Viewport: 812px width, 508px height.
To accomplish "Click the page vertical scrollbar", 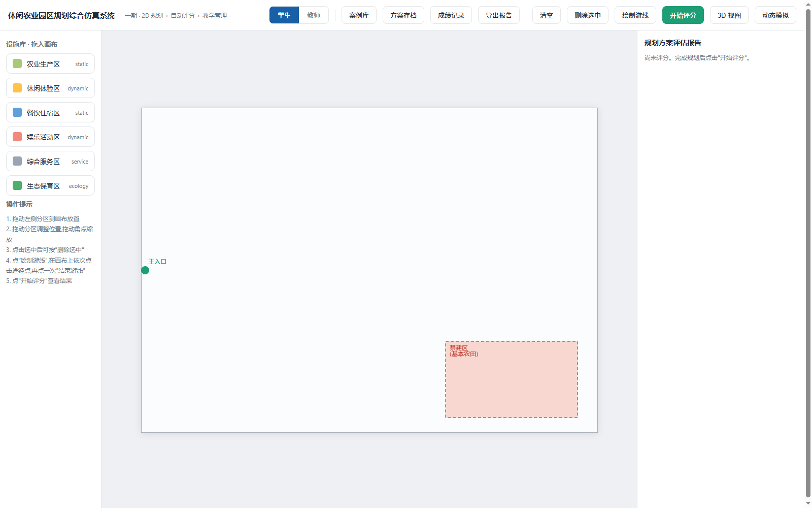I will pos(808,254).
